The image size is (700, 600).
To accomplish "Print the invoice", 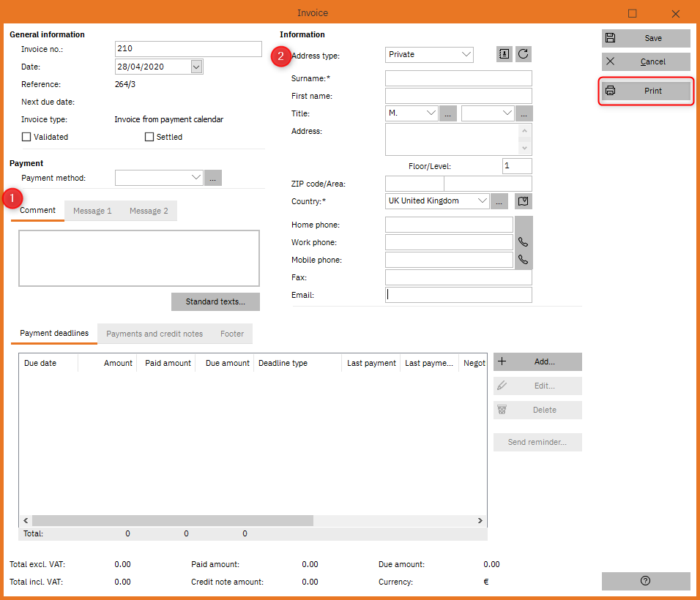I will click(646, 91).
